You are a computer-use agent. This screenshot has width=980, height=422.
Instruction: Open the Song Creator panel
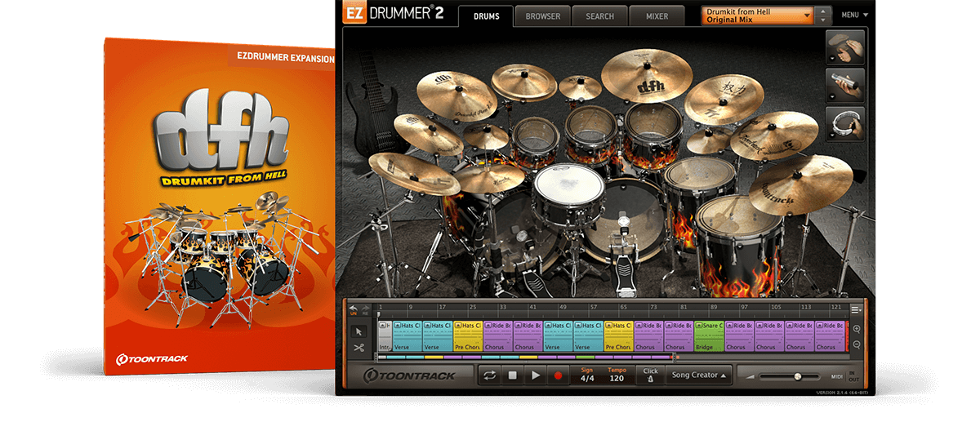pos(697,375)
